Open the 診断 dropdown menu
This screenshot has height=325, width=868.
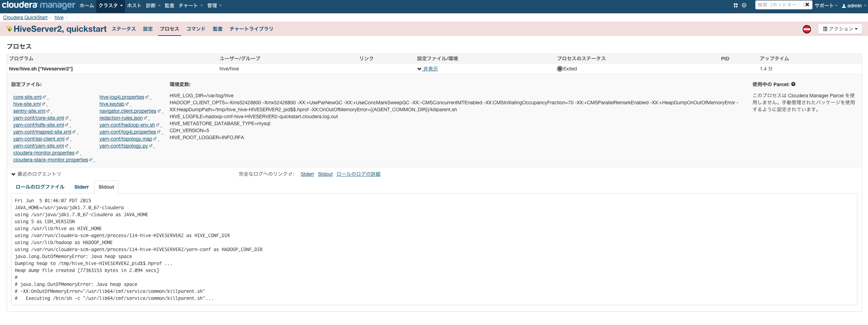(153, 6)
